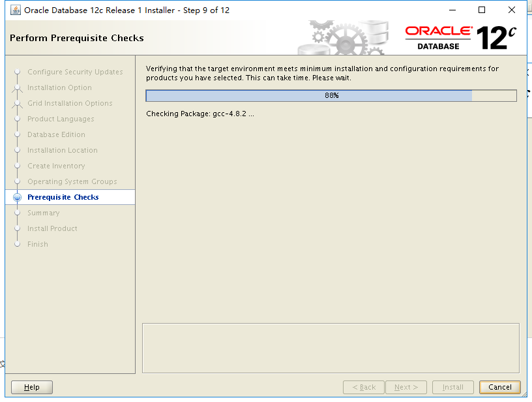Click the disabled Install button

pos(453,387)
